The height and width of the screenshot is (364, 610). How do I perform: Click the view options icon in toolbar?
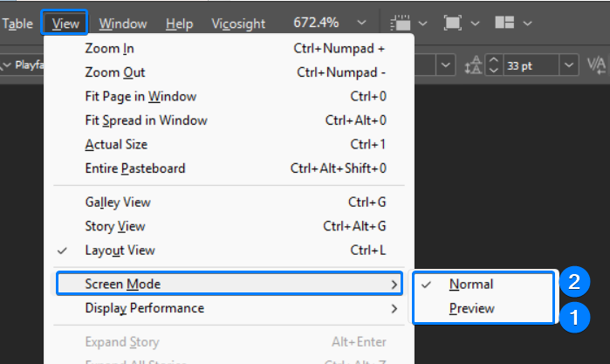click(x=401, y=23)
